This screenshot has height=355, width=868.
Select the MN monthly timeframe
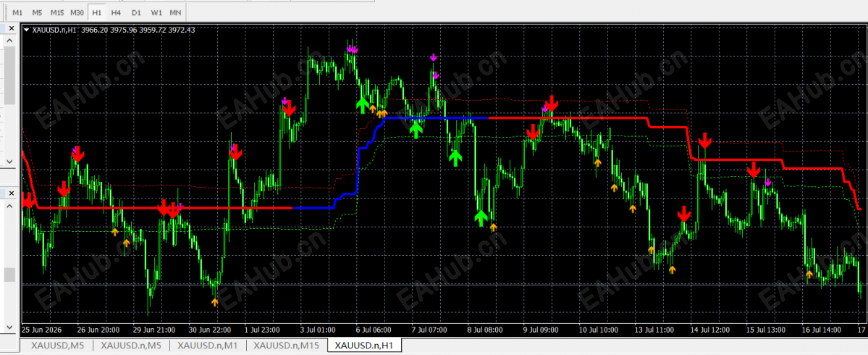coord(175,12)
